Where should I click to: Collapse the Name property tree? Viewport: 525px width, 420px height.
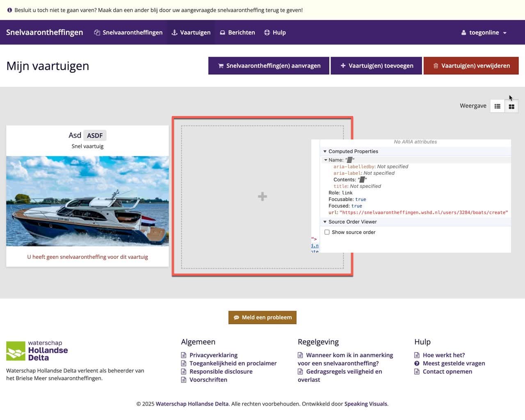pyautogui.click(x=326, y=160)
